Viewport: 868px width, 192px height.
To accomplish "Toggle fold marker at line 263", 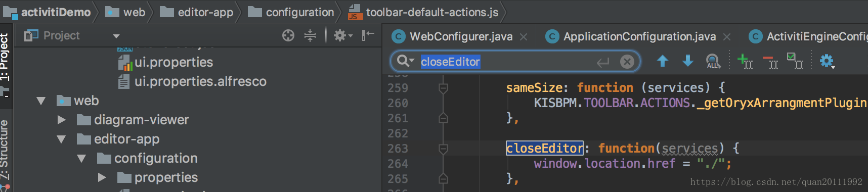I will click(x=443, y=149).
